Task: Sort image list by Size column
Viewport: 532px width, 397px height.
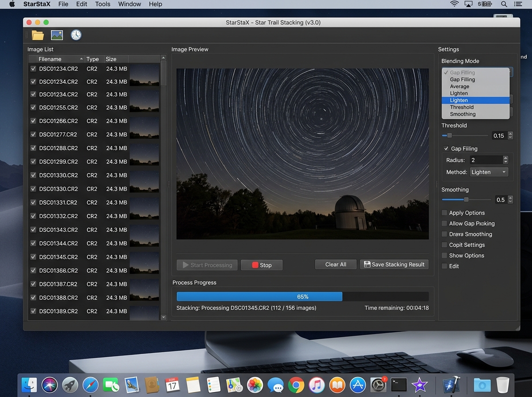Action: click(116, 59)
